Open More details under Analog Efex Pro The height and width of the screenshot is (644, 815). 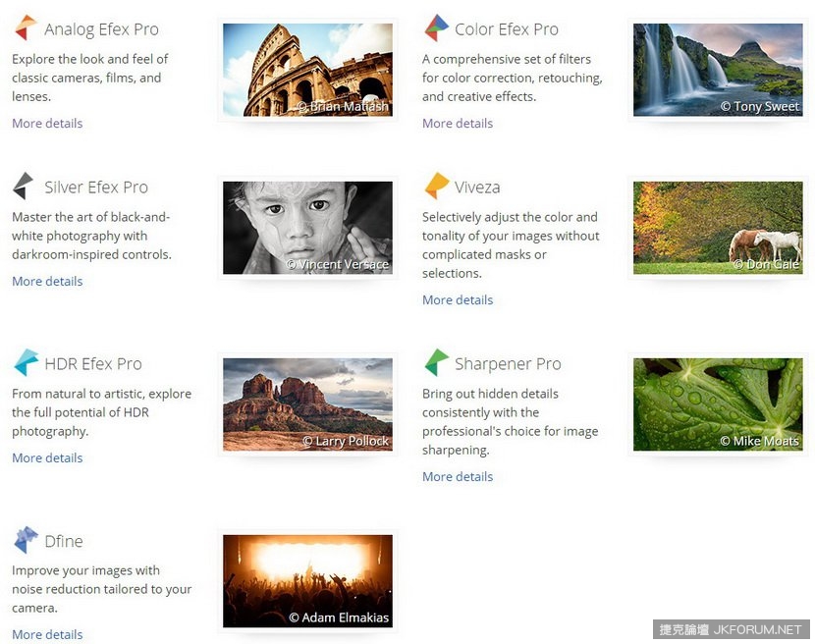tap(47, 123)
